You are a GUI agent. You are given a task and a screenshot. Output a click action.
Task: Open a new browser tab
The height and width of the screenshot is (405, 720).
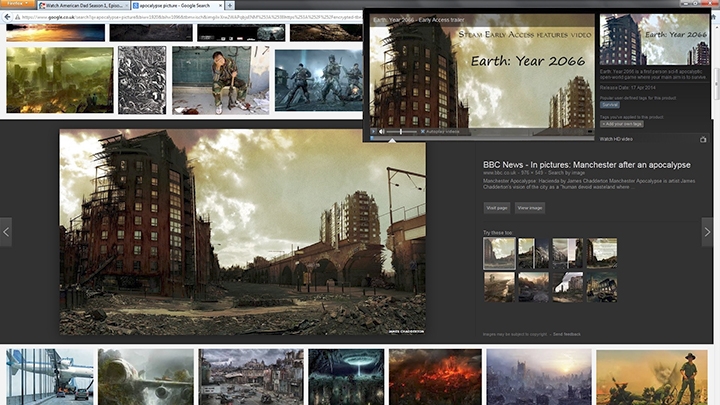(231, 6)
